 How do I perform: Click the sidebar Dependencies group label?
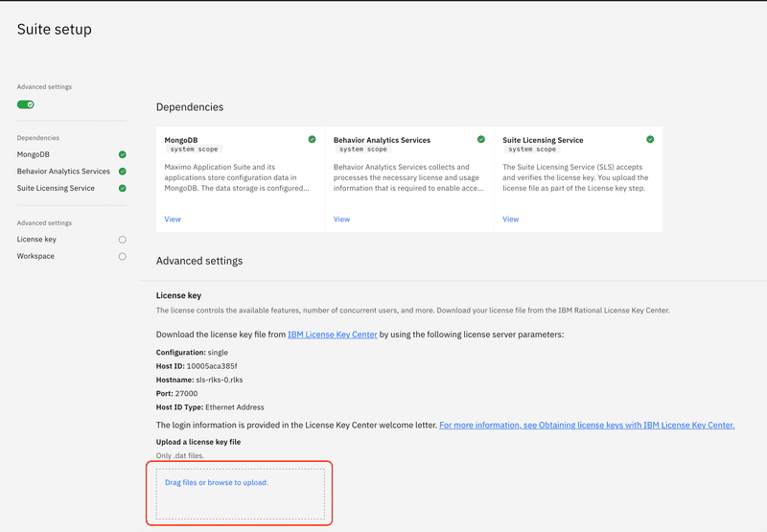point(38,138)
